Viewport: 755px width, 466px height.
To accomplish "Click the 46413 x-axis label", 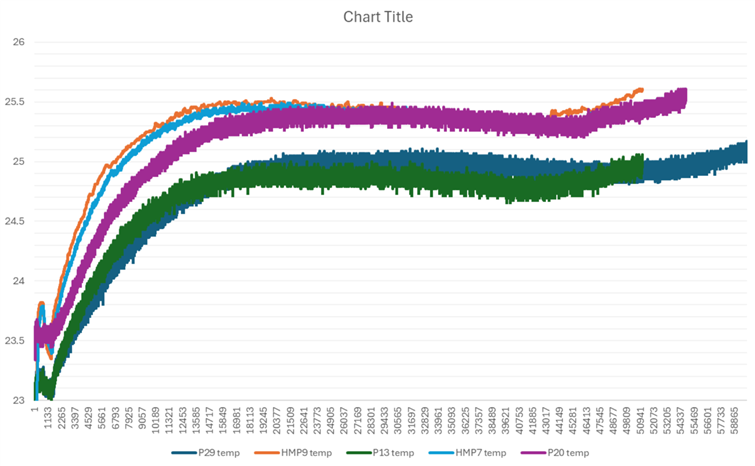I will (x=586, y=420).
